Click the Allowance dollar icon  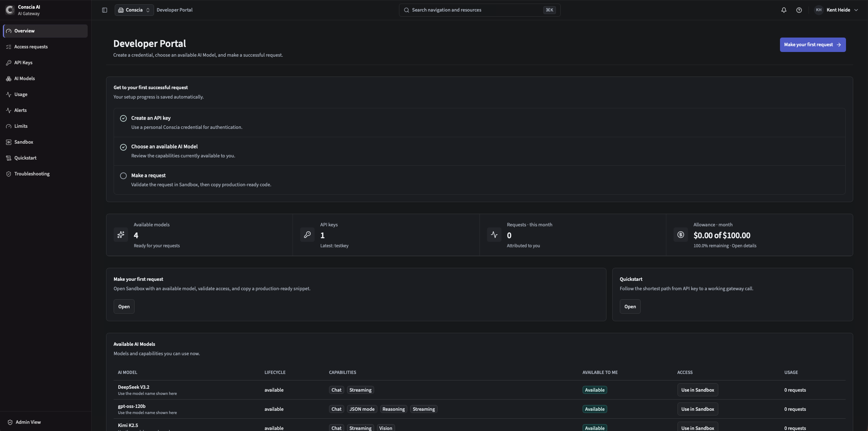tap(681, 235)
